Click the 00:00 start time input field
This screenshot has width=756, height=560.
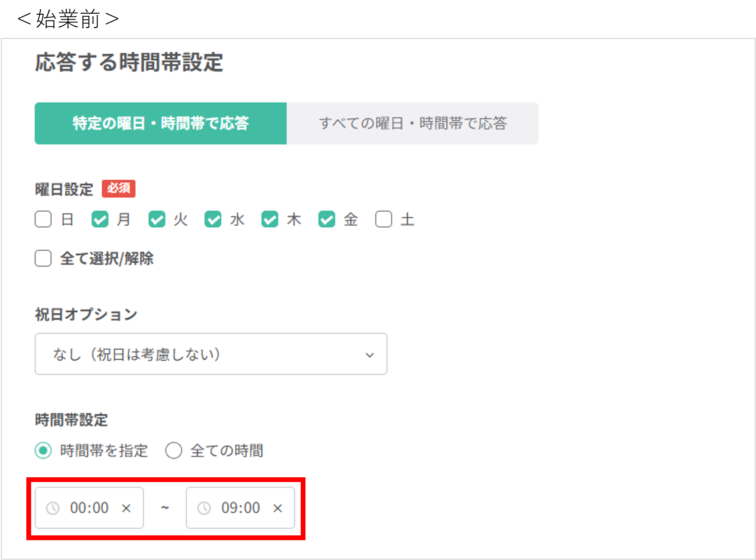point(89,508)
